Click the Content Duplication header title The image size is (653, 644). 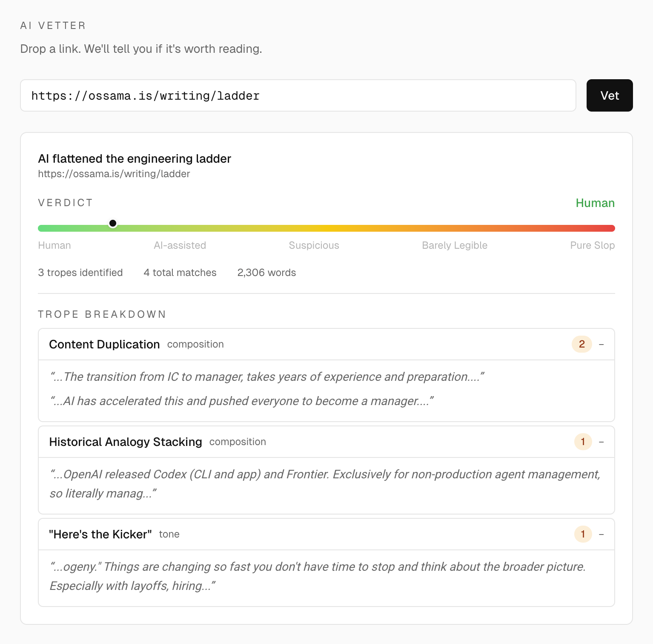point(104,344)
